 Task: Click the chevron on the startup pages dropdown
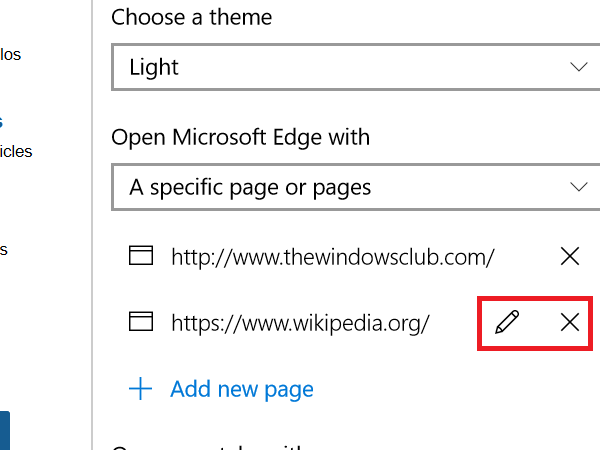point(578,187)
